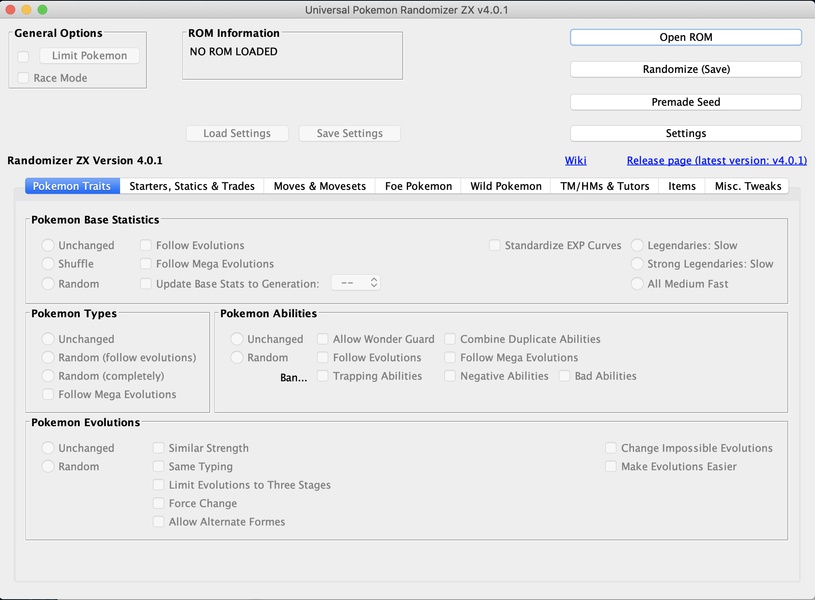Choose Random (completely) Pokemon types
Viewport: 815px width, 600px height.
pos(49,376)
